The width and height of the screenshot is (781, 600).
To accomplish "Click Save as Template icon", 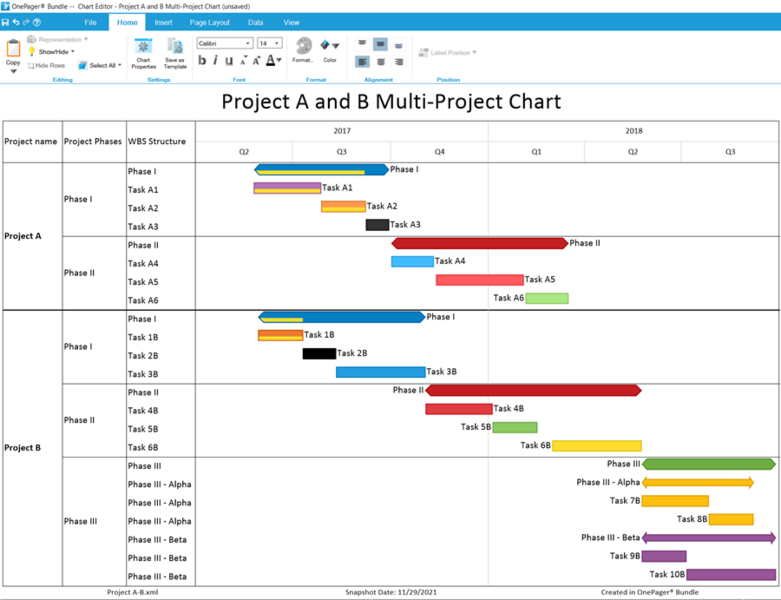I will point(175,53).
